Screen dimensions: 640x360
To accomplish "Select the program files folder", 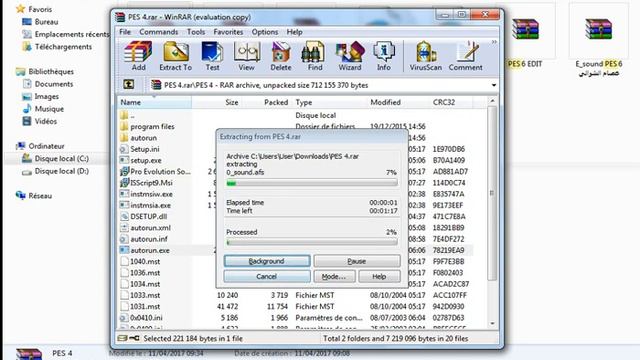I will [x=152, y=127].
